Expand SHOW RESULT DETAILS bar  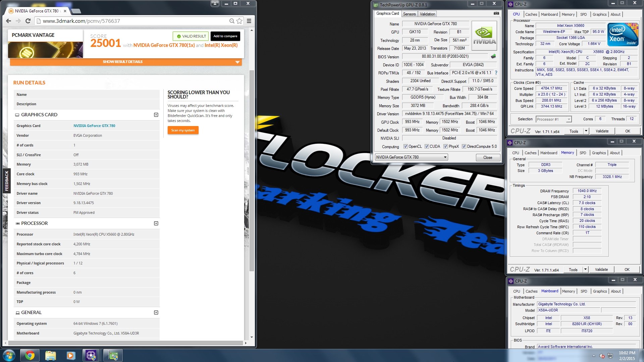(x=126, y=62)
